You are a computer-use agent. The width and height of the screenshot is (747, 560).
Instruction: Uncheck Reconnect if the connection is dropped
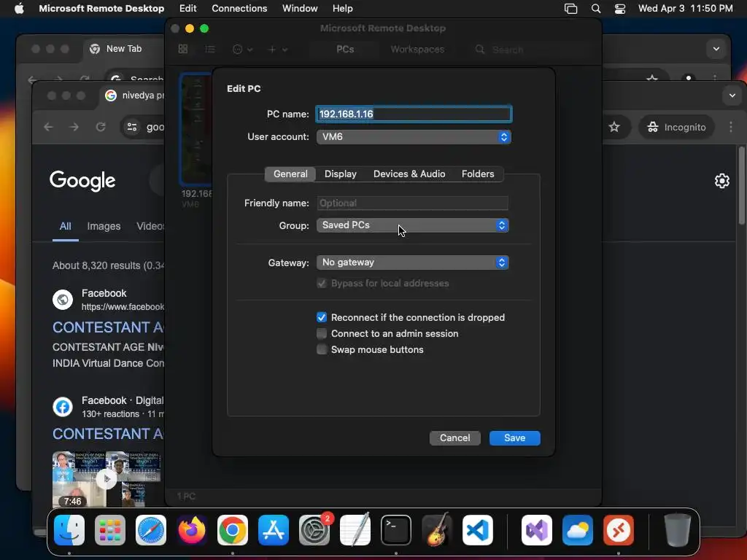(x=322, y=318)
